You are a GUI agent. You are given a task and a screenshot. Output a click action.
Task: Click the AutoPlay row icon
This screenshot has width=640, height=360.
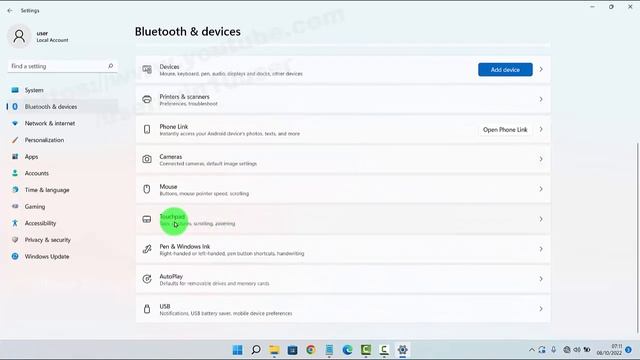(x=147, y=279)
